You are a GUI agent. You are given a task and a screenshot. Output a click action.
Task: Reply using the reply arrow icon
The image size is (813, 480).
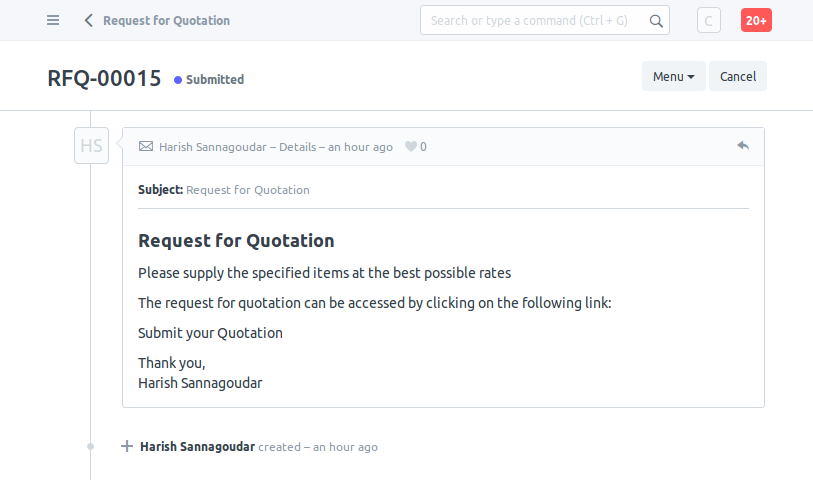(x=743, y=146)
